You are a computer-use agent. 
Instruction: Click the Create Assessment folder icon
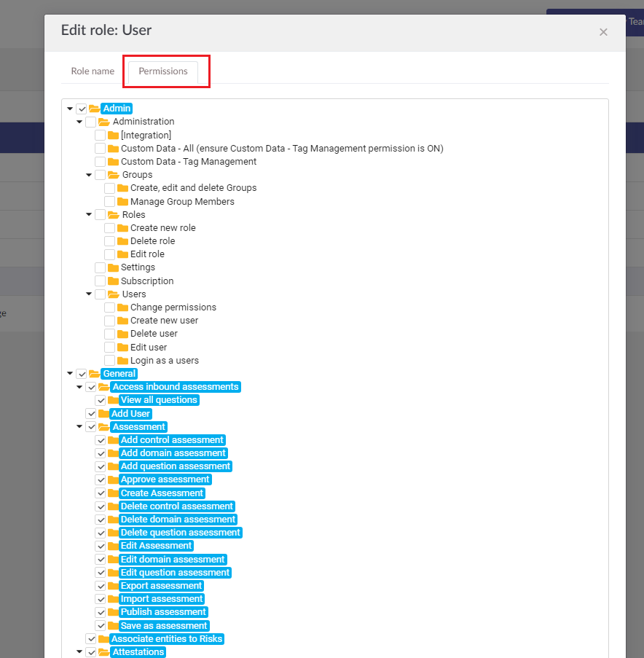click(113, 493)
